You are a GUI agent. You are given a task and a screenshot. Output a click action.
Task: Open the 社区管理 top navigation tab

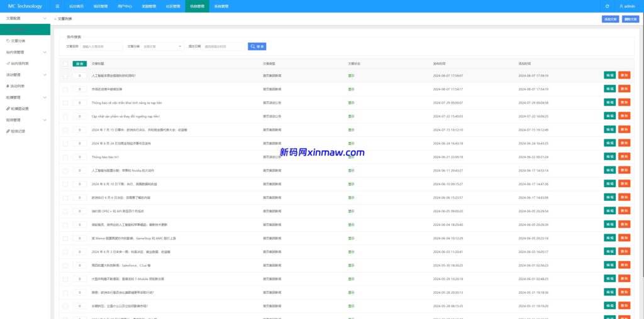point(173,6)
